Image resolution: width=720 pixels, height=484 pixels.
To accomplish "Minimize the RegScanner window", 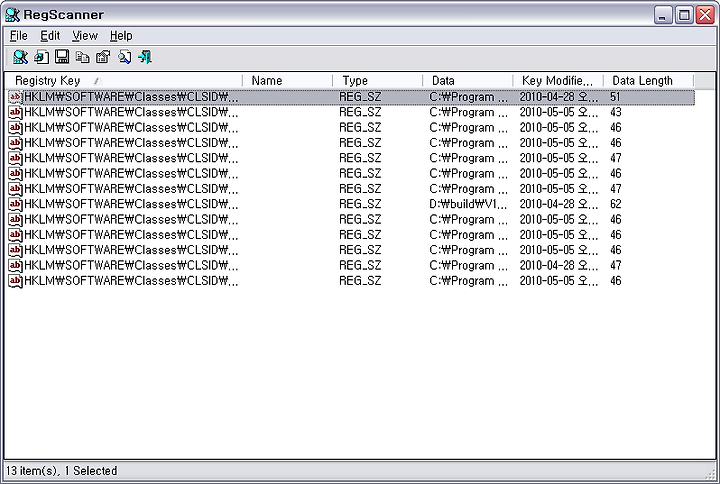I will point(662,15).
